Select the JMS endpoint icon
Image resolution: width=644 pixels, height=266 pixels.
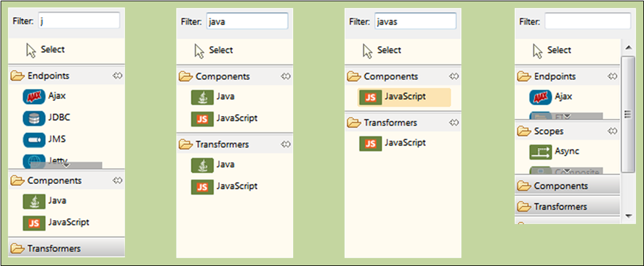35,139
